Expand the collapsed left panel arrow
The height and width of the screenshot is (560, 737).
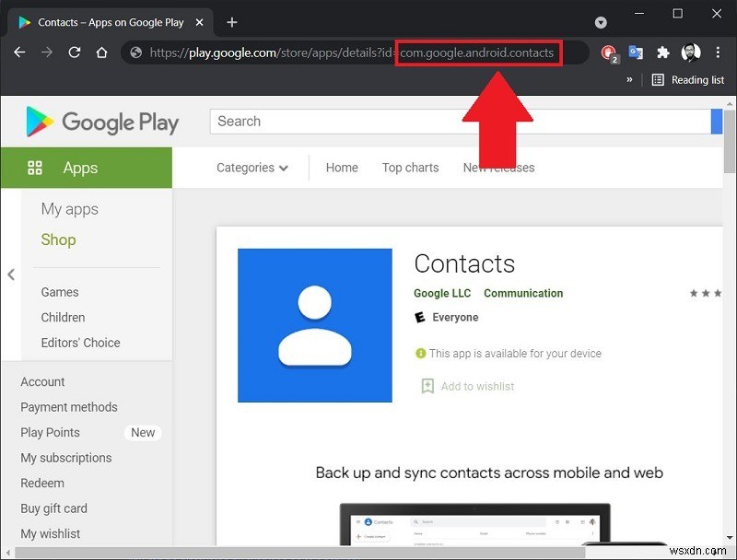(x=11, y=274)
